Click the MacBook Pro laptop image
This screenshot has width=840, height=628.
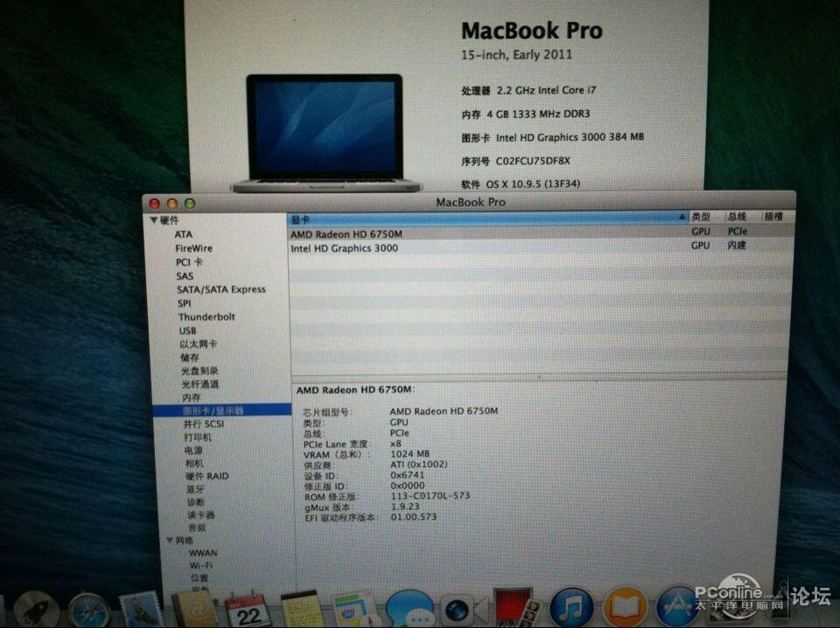pyautogui.click(x=325, y=133)
